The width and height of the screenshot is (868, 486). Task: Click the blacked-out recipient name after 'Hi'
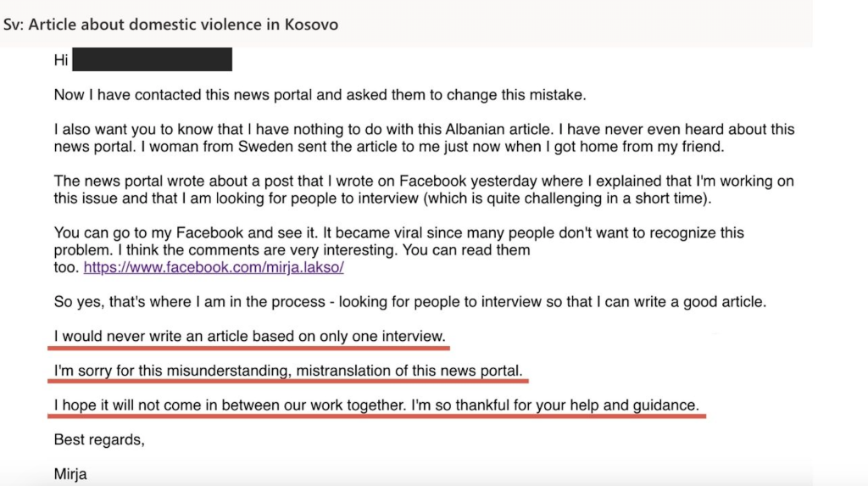(x=153, y=59)
